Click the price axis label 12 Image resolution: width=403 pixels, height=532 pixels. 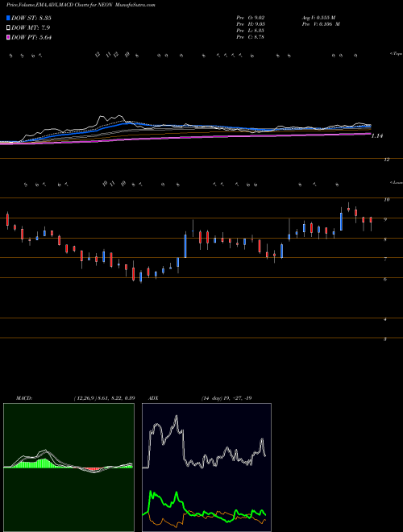(387, 160)
